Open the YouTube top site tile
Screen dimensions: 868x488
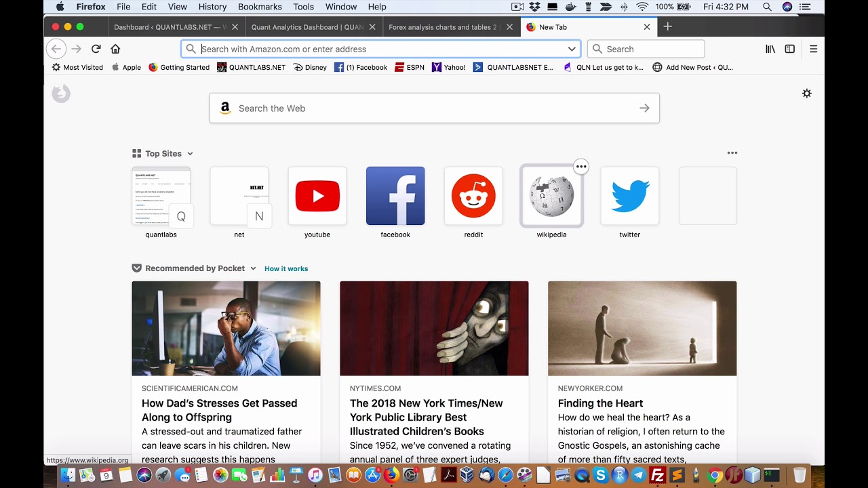tap(317, 196)
